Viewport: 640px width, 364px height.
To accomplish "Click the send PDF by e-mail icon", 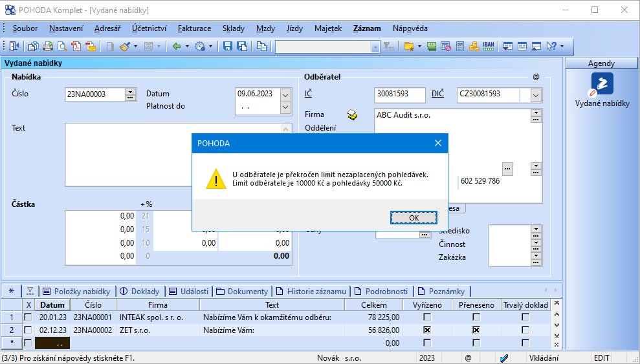I will (x=91, y=47).
